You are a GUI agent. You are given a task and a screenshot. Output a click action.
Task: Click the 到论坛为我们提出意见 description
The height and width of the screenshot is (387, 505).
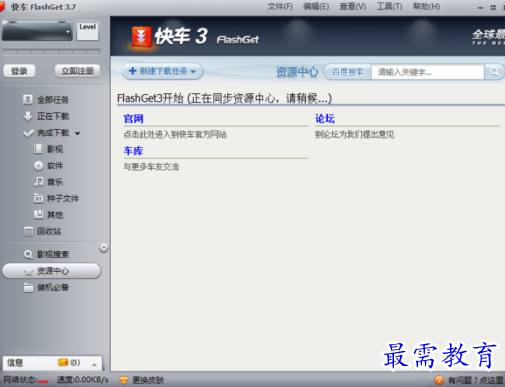(354, 135)
